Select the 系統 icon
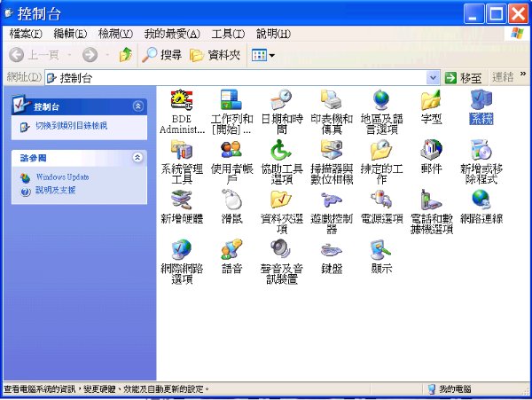 [x=481, y=100]
